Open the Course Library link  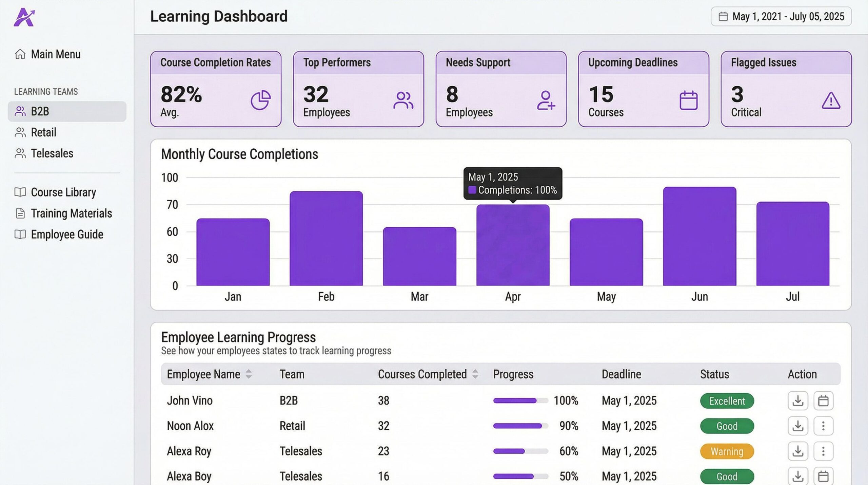click(63, 192)
